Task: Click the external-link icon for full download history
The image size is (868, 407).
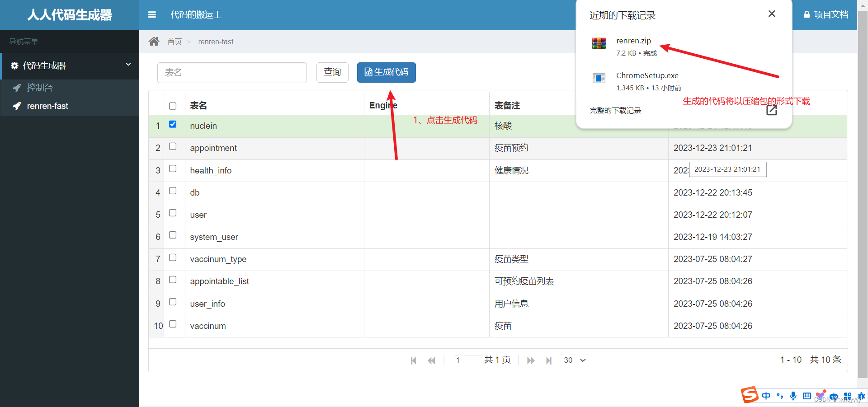Action: [771, 110]
